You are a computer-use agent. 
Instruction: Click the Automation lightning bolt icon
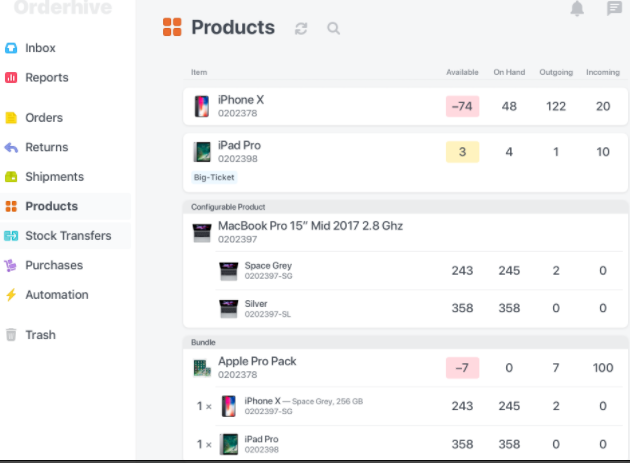point(11,295)
